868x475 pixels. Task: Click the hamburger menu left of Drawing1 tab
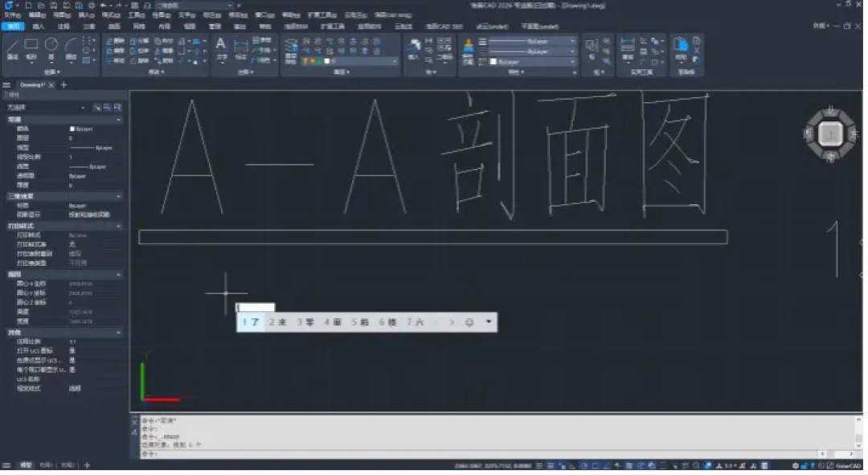(6, 85)
